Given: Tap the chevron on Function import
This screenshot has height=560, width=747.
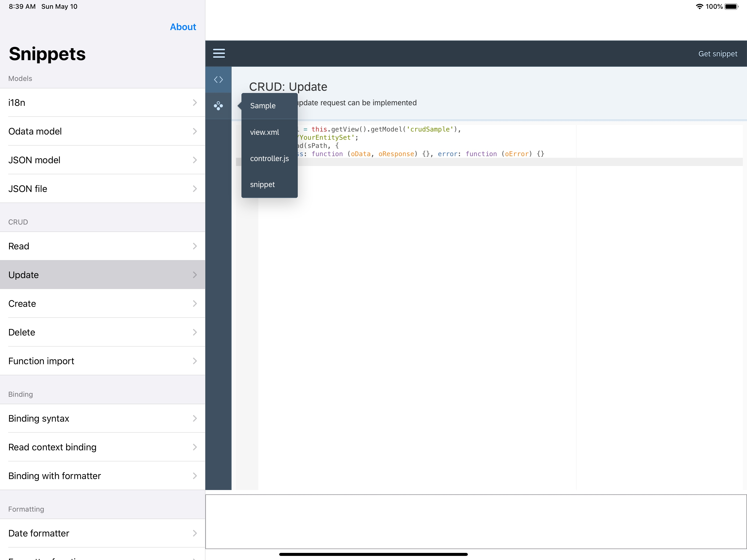Looking at the screenshot, I should pyautogui.click(x=195, y=361).
